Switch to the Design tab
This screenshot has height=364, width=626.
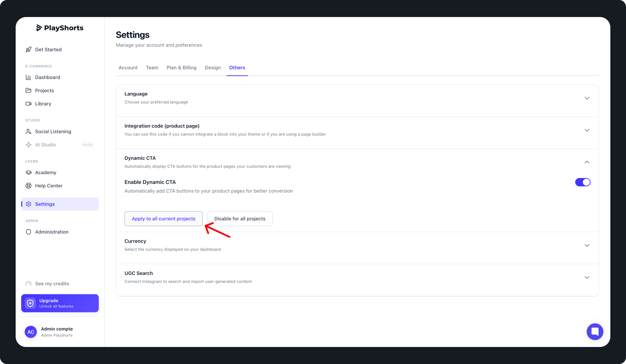(213, 68)
